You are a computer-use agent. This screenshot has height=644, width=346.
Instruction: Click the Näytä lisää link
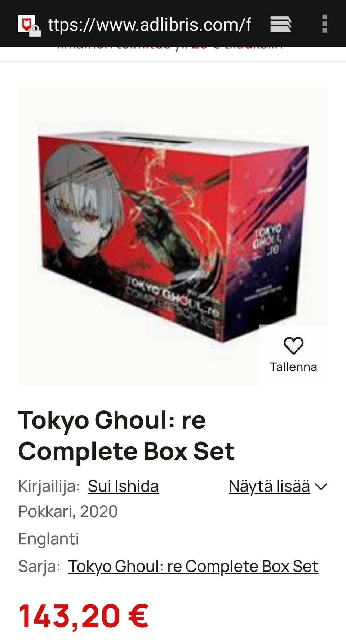pos(269,486)
